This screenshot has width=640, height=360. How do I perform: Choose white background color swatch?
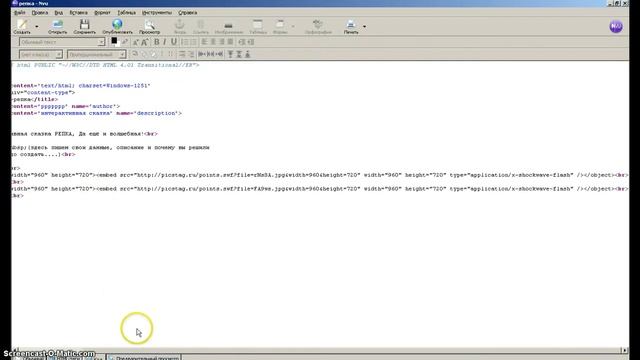coord(117,44)
